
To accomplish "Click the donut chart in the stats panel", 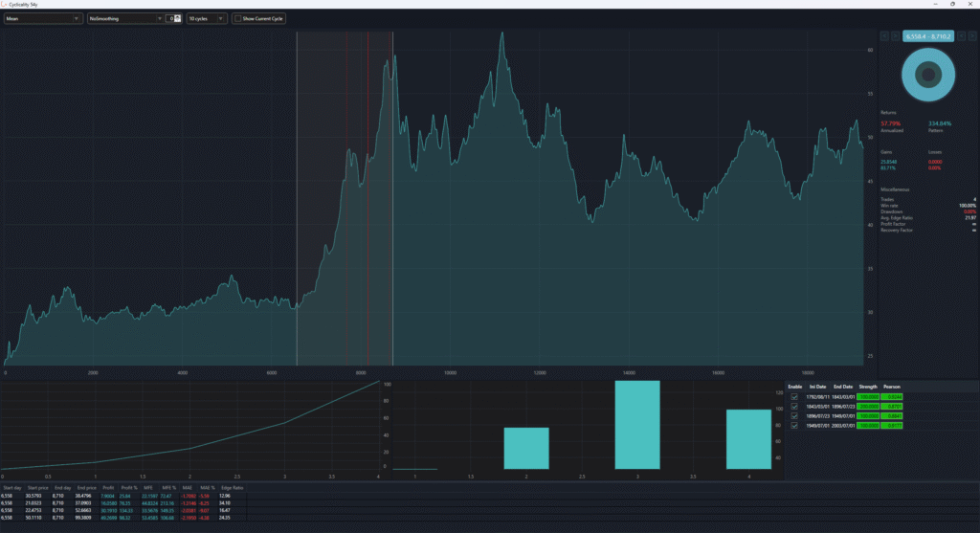I will tap(927, 75).
